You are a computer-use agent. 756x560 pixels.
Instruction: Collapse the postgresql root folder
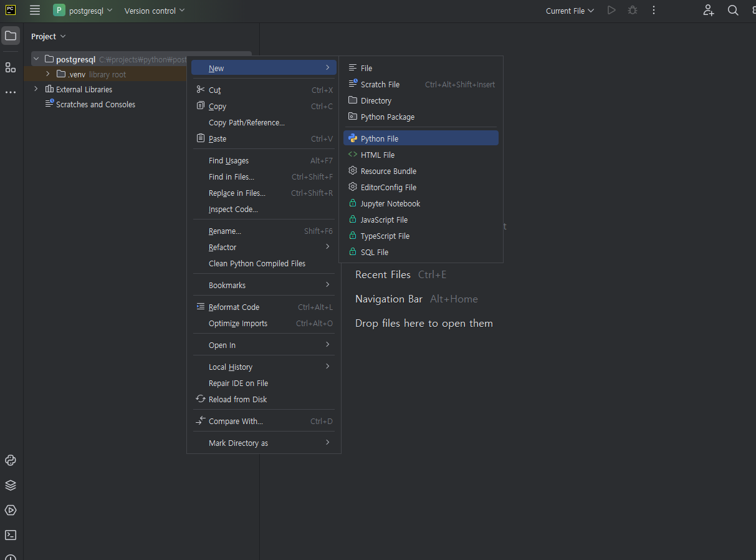(36, 59)
